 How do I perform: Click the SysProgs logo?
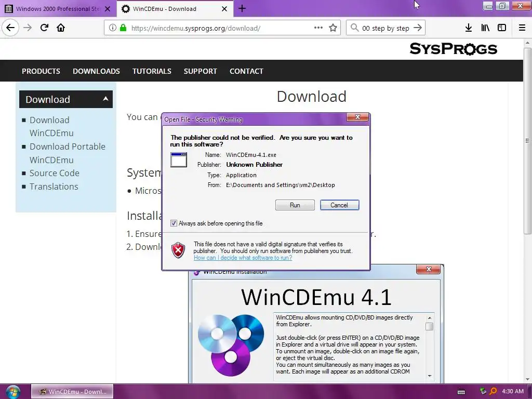pyautogui.click(x=453, y=49)
